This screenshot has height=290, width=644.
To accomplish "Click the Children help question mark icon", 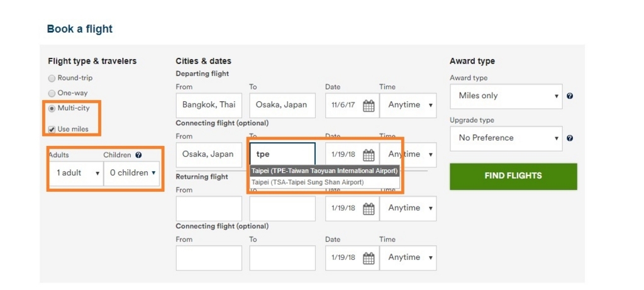I will pos(138,155).
